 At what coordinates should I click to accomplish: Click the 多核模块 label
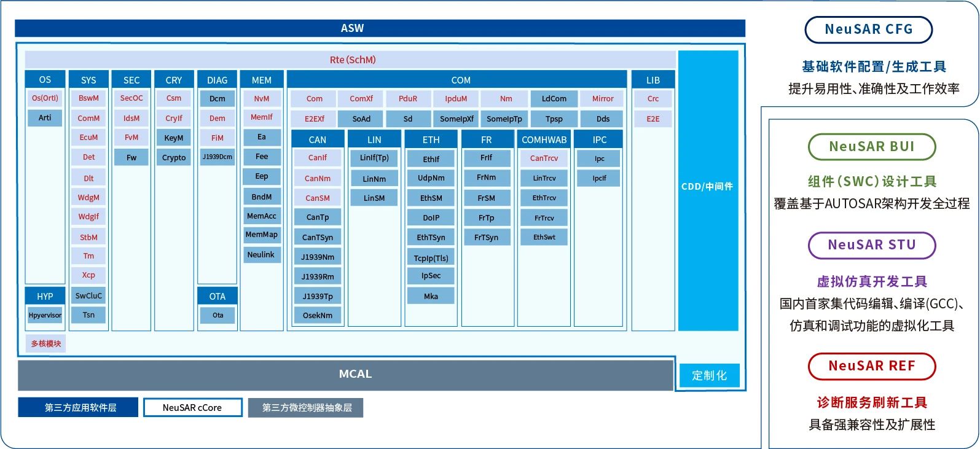(46, 344)
